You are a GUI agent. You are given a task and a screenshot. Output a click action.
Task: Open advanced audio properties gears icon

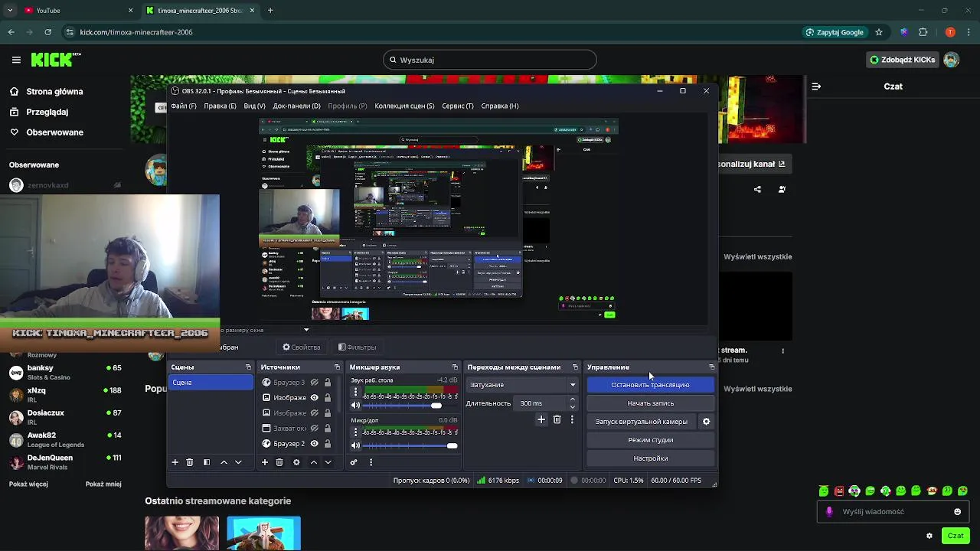[x=354, y=462]
